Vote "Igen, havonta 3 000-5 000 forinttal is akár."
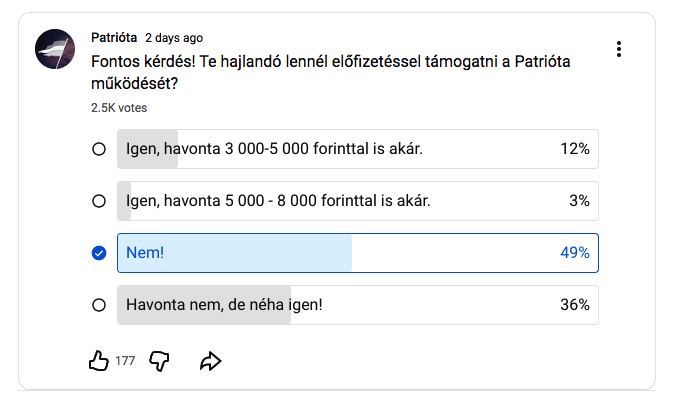 275,149
